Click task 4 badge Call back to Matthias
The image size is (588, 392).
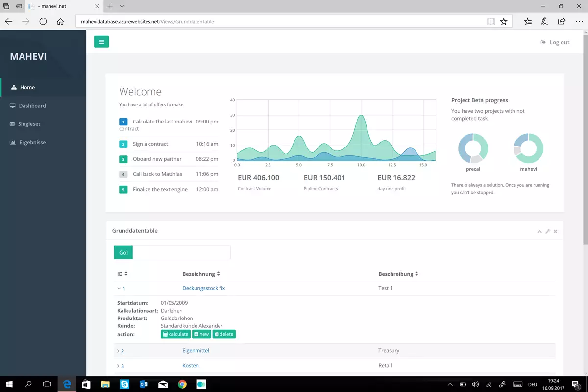coord(123,174)
